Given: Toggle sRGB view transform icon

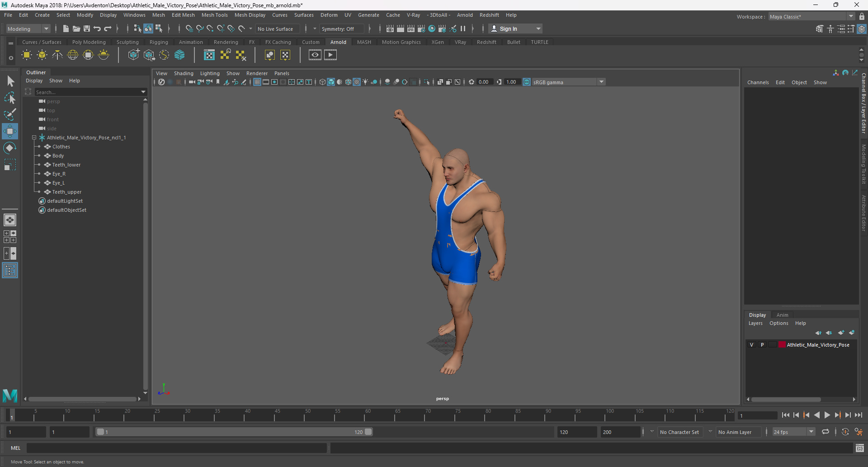Looking at the screenshot, I should click(527, 82).
